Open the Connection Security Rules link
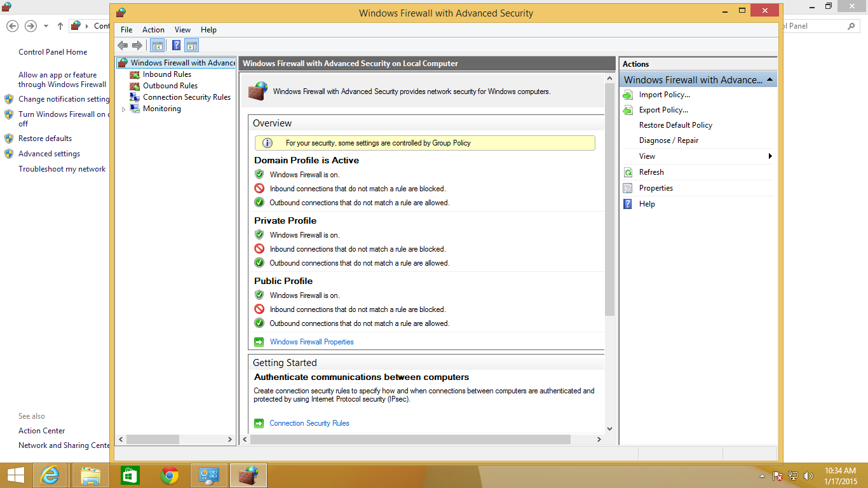 [309, 423]
